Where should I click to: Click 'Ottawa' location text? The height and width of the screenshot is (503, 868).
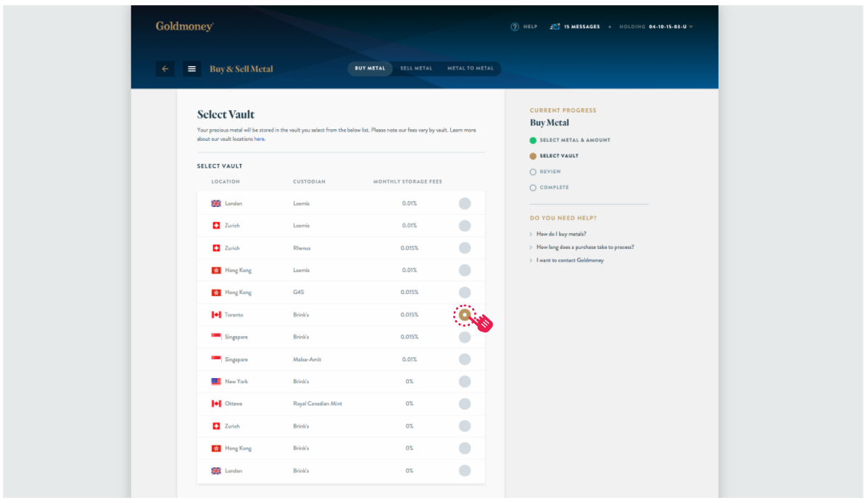pyautogui.click(x=233, y=404)
